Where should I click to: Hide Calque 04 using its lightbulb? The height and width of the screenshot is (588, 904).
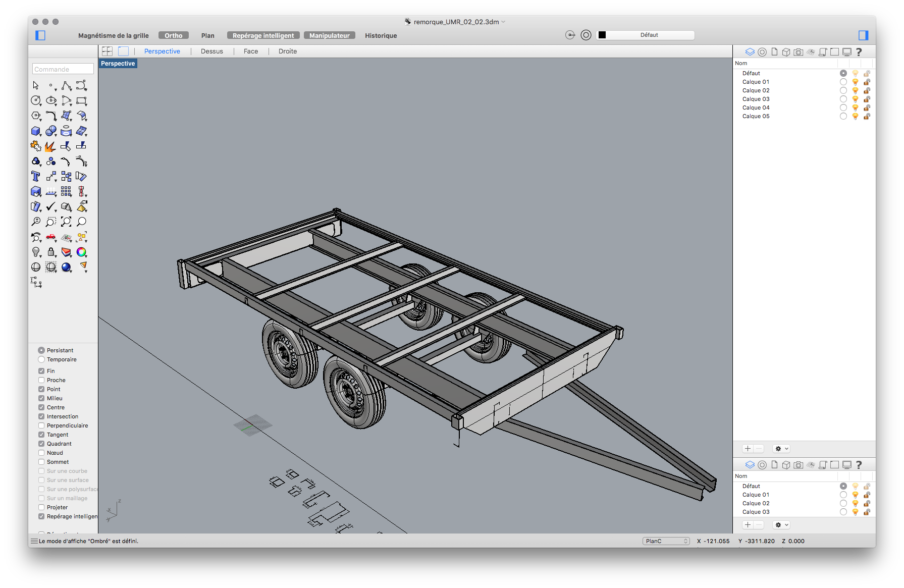(855, 108)
